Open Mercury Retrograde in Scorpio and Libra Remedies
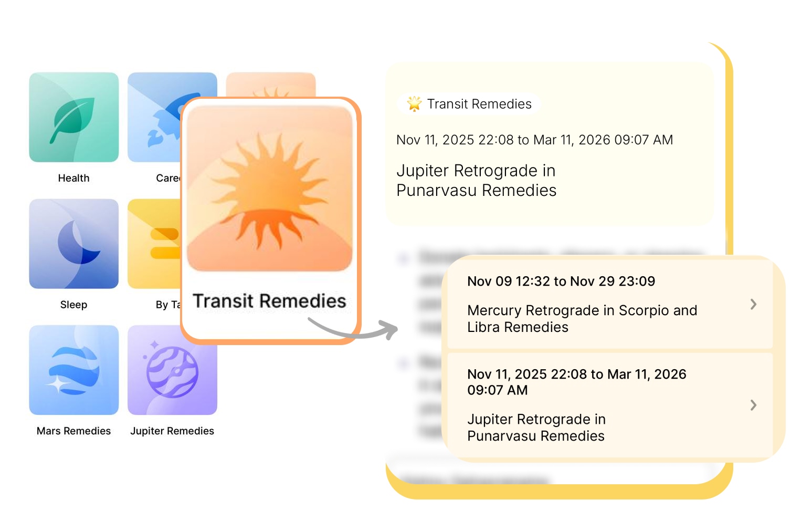The image size is (812, 531). [582, 318]
